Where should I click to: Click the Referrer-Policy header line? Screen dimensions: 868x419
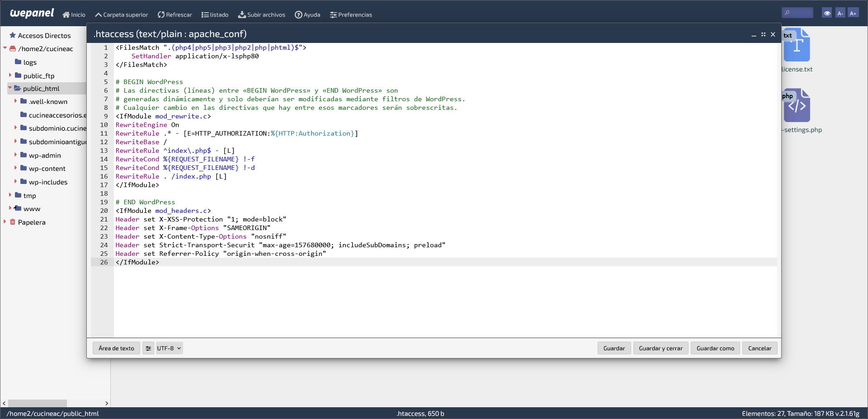coord(221,254)
